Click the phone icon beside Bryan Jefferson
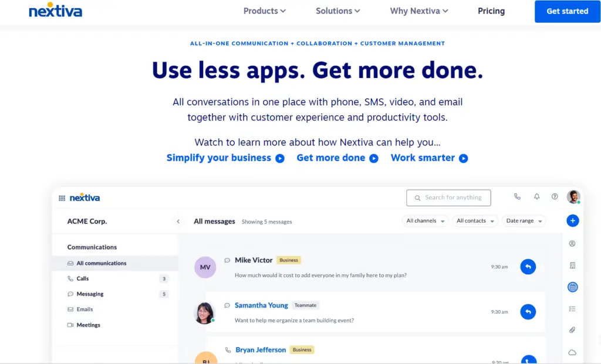 (x=228, y=350)
